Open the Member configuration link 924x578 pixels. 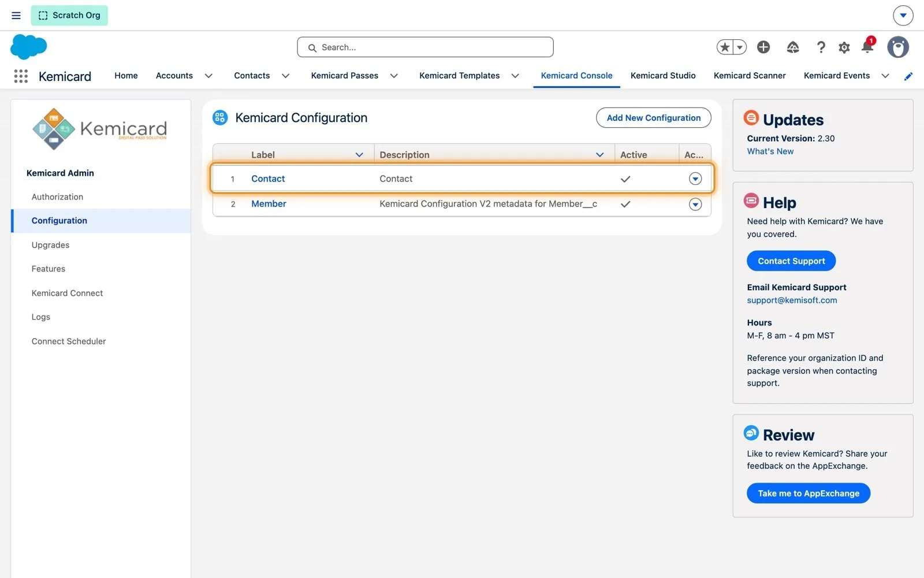[269, 204]
